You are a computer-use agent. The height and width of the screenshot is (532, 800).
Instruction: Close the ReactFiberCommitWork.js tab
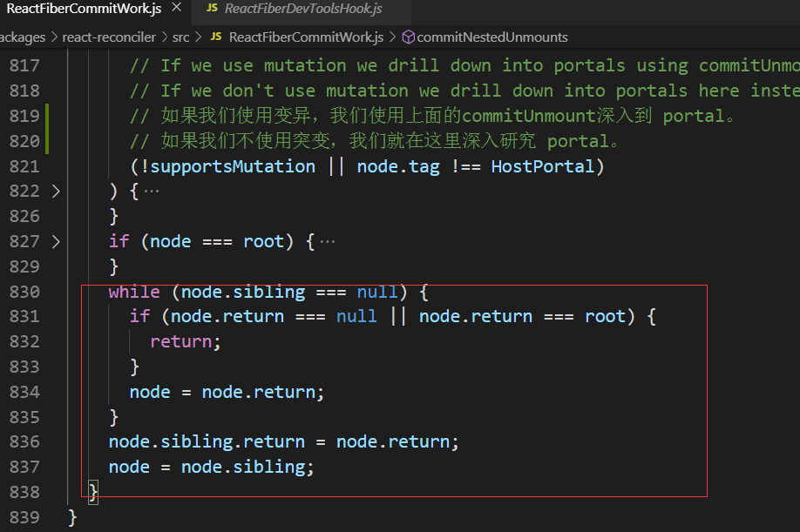(x=177, y=10)
